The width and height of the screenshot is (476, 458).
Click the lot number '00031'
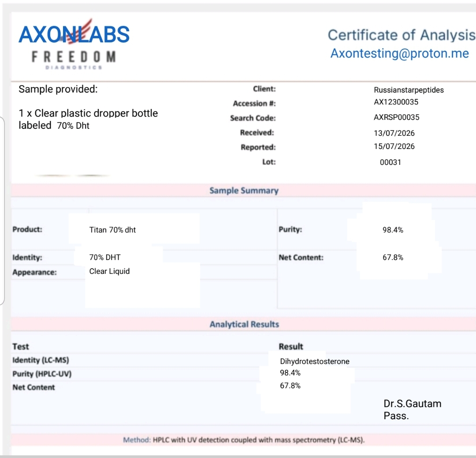coord(390,162)
